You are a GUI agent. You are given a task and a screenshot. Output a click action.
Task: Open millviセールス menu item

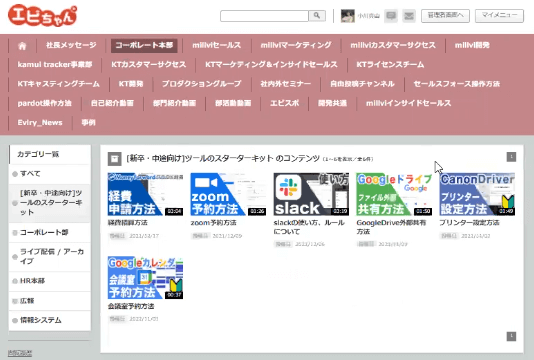[216, 45]
